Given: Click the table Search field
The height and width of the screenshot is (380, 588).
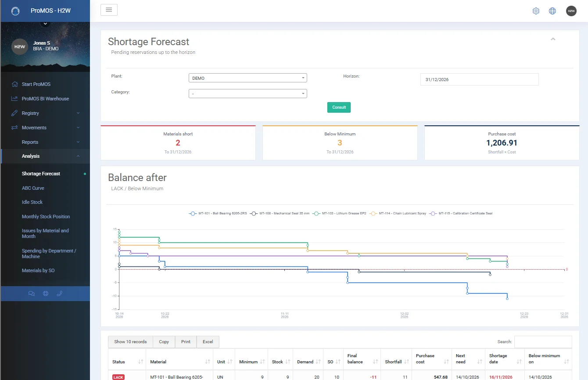Looking at the screenshot, I should 543,342.
